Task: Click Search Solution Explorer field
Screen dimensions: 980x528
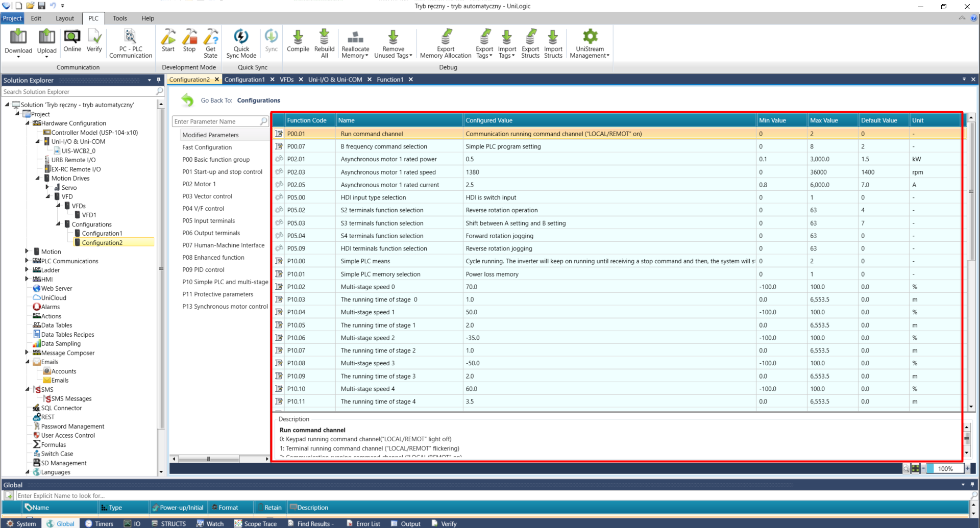Action: click(x=78, y=92)
